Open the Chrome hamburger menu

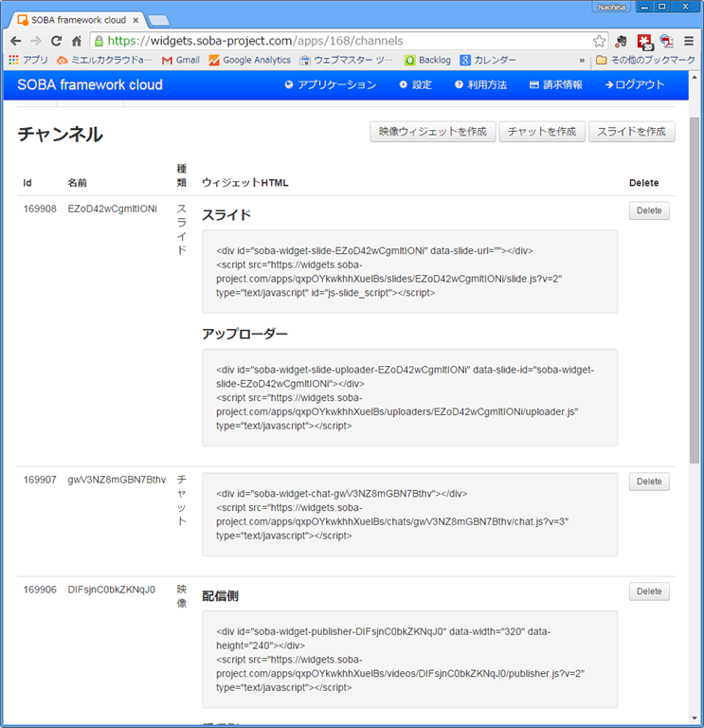click(x=689, y=41)
